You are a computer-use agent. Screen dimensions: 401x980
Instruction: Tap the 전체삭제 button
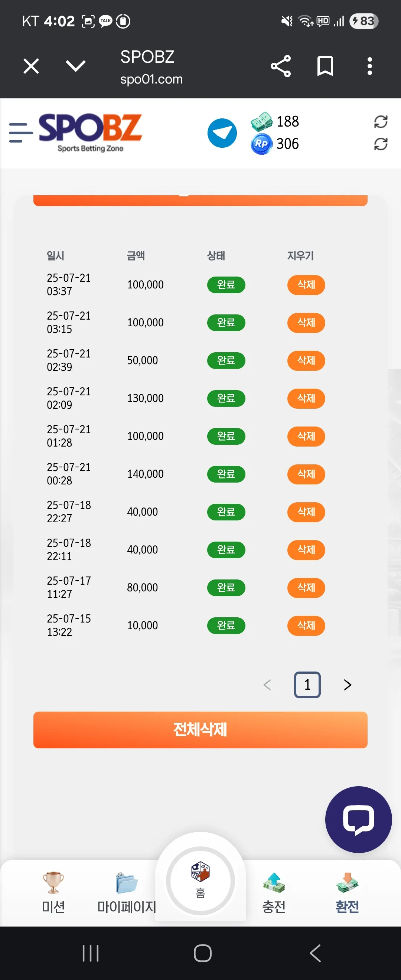coord(200,729)
